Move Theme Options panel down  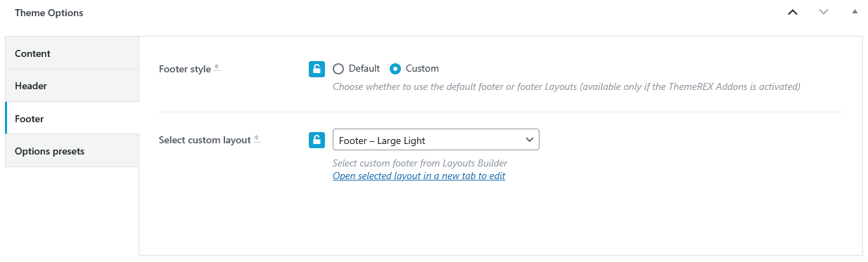tap(824, 13)
